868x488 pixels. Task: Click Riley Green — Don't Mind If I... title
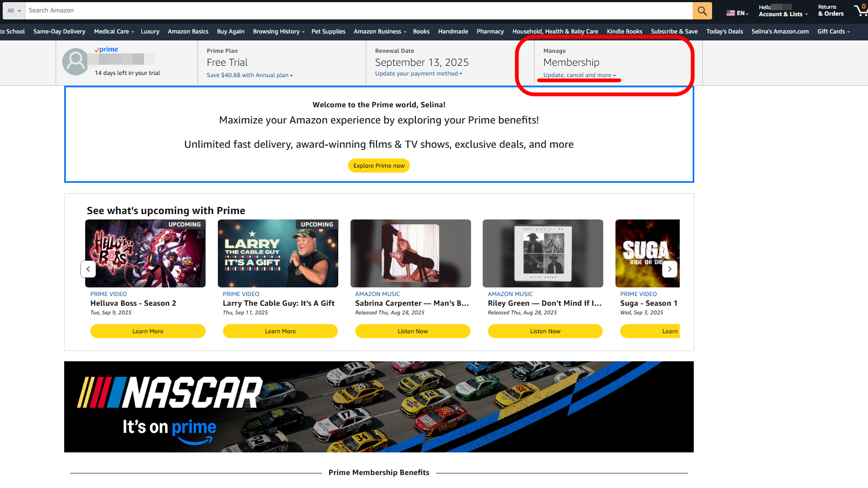click(x=545, y=304)
